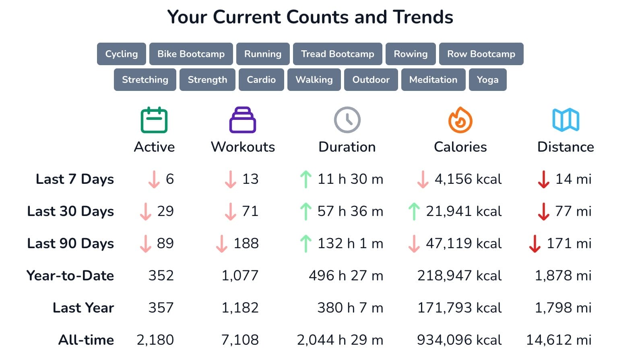Click the red down arrow beside 14 mi
Image resolution: width=644 pixels, height=362 pixels.
[x=543, y=179]
